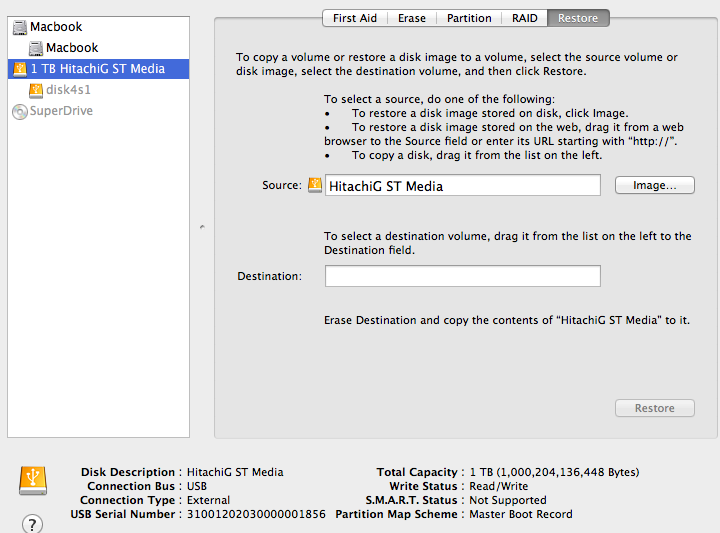Image resolution: width=720 pixels, height=533 pixels.
Task: Click the Source field showing HitachiG ST Media
Action: click(463, 185)
